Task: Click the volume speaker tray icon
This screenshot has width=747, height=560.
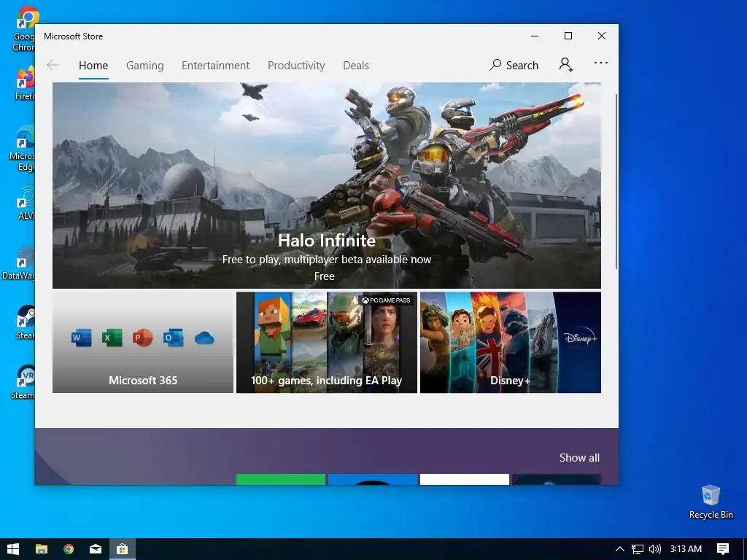Action: [x=655, y=549]
